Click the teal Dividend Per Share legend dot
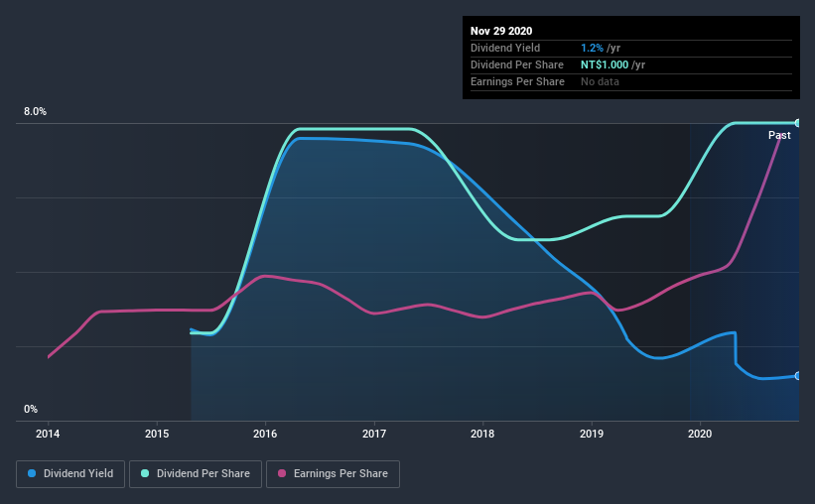The width and height of the screenshot is (815, 504). coord(145,473)
